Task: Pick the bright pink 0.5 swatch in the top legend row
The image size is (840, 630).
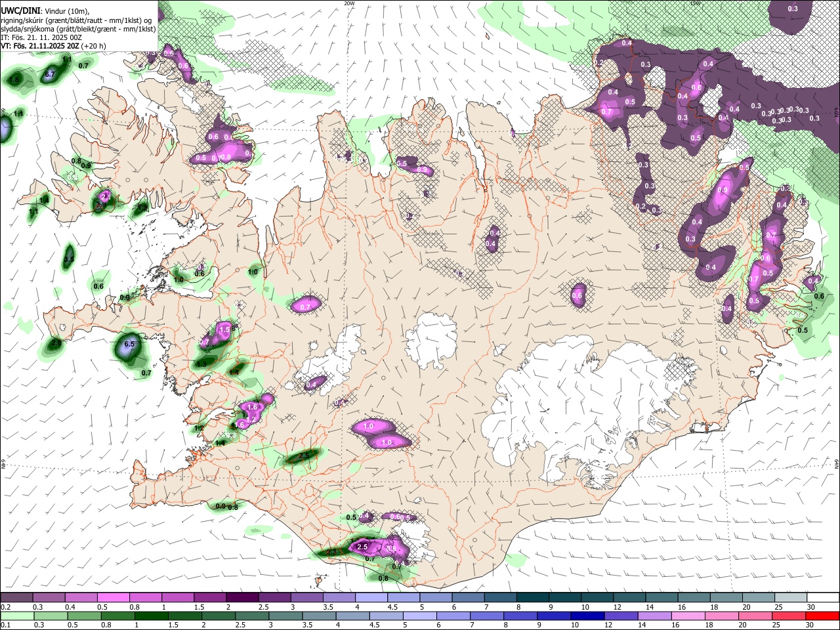Action: coord(113,597)
